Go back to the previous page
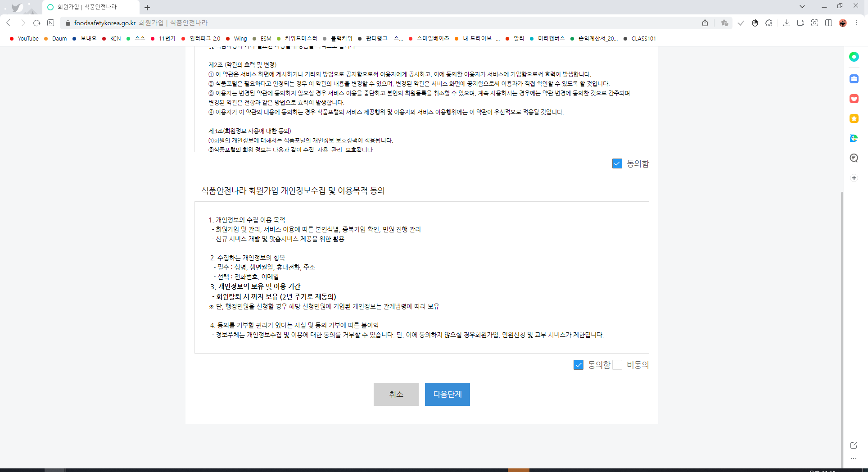This screenshot has height=472, width=868. pyautogui.click(x=9, y=23)
